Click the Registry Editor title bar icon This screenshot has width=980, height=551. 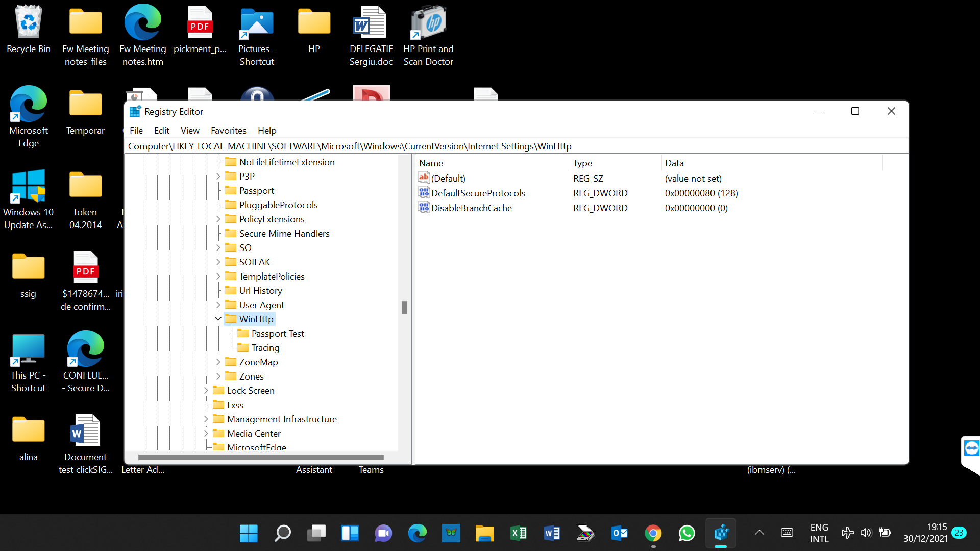[135, 111]
